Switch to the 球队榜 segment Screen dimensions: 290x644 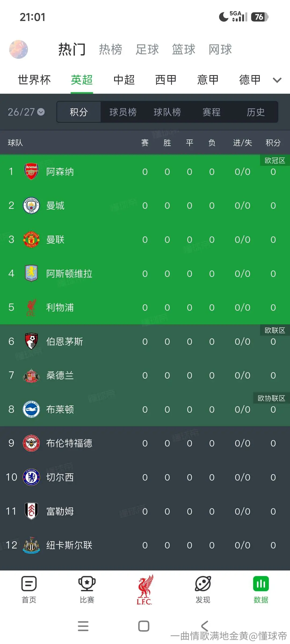tap(167, 112)
